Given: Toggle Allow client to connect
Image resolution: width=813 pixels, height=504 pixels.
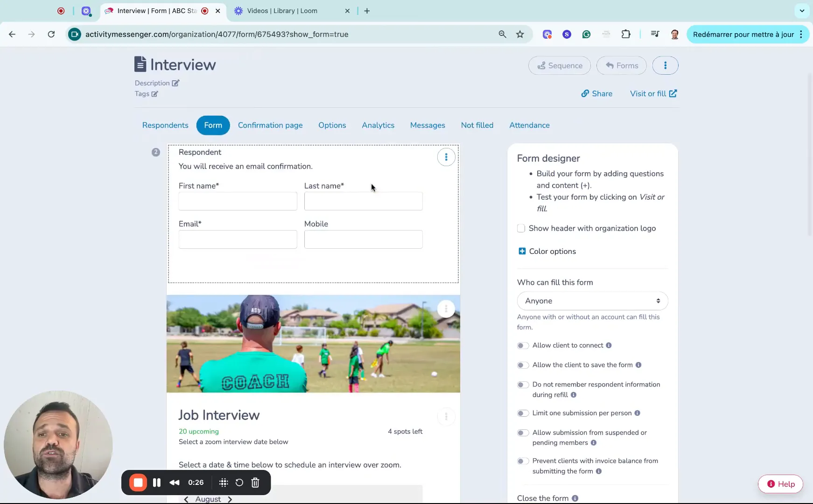Looking at the screenshot, I should coord(523,346).
